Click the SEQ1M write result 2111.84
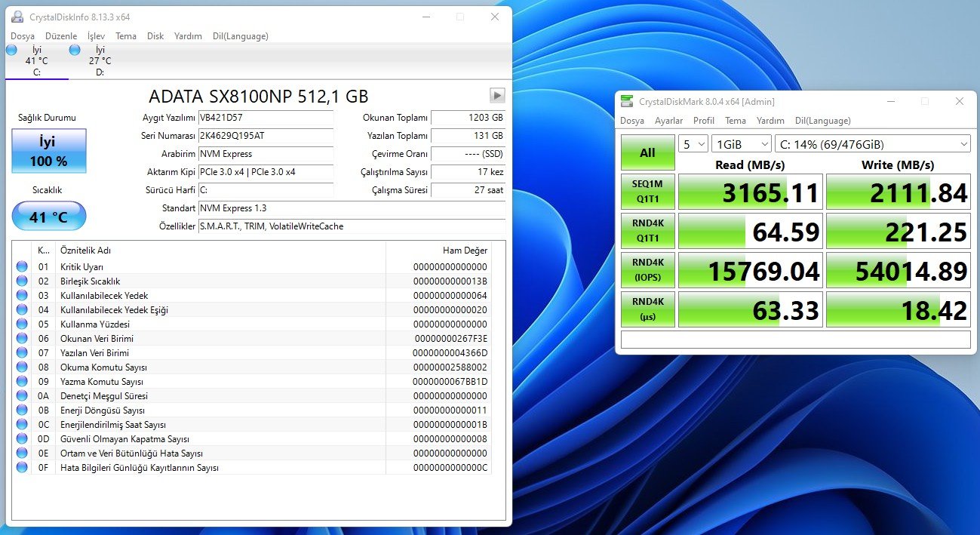Screen dimensions: 980x535 pos(898,193)
